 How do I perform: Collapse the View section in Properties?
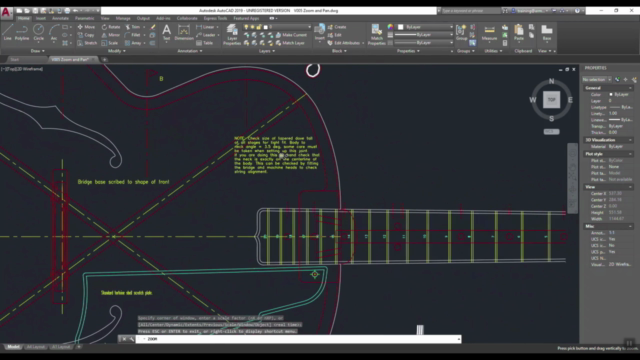click(x=630, y=187)
